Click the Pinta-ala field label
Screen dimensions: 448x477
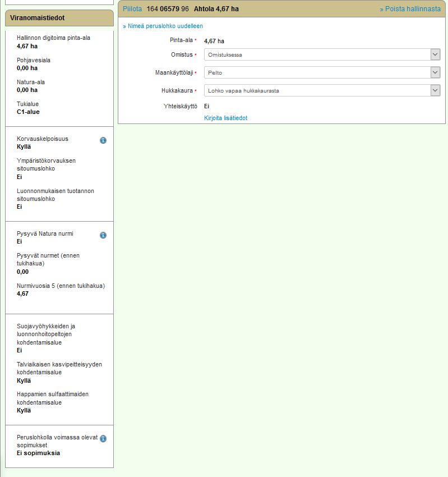pyautogui.click(x=181, y=40)
